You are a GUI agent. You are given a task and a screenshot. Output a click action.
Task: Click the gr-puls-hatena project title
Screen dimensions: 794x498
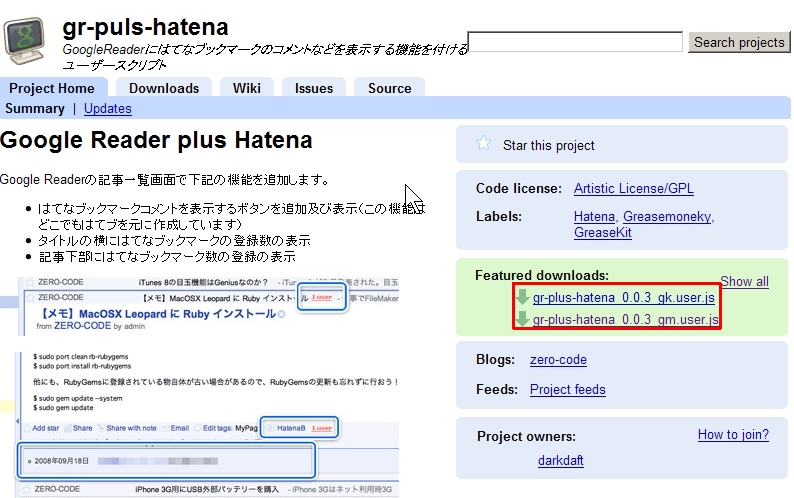pos(145,27)
